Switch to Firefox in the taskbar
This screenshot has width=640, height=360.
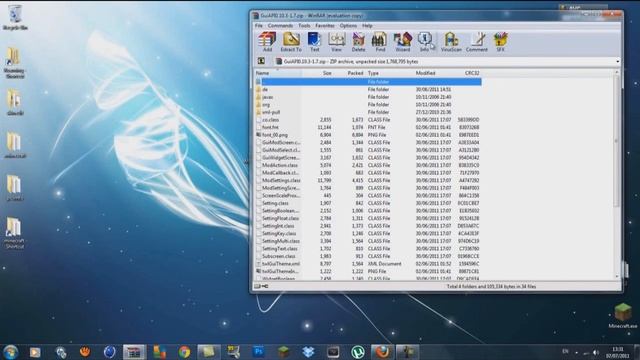coord(382,352)
